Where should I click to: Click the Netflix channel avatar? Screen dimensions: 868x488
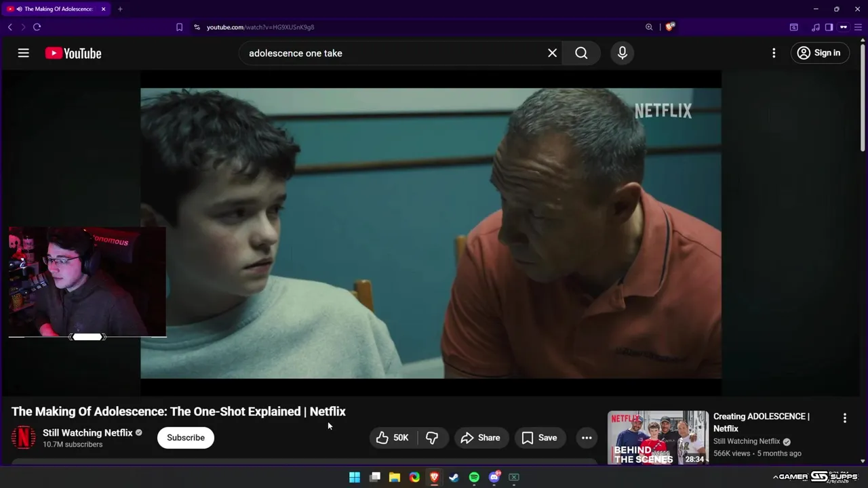(23, 438)
